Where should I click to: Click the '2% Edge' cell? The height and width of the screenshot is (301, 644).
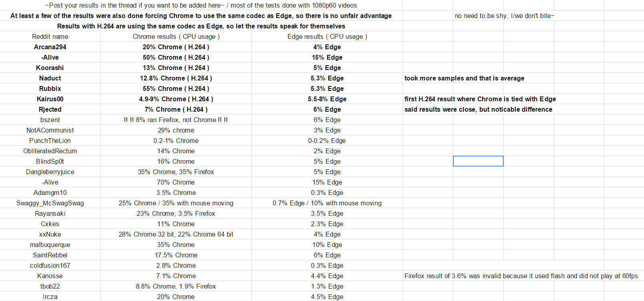tap(327, 151)
